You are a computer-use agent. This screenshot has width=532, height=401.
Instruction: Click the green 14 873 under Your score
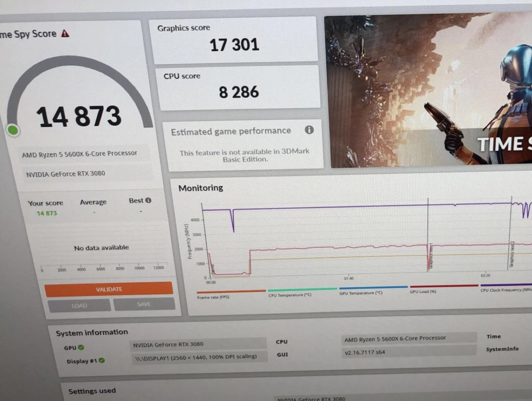coord(47,213)
